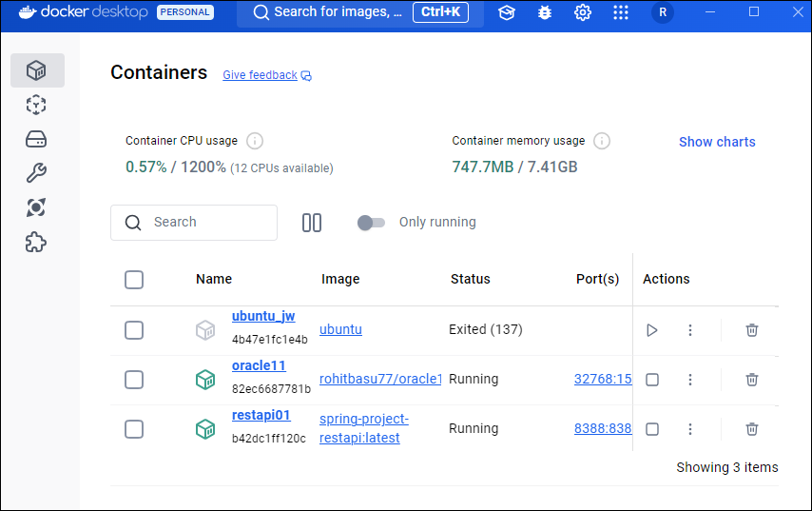Screen dimensions: 812x511
Task: Select the restapi01 row checkbox
Action: 134,429
